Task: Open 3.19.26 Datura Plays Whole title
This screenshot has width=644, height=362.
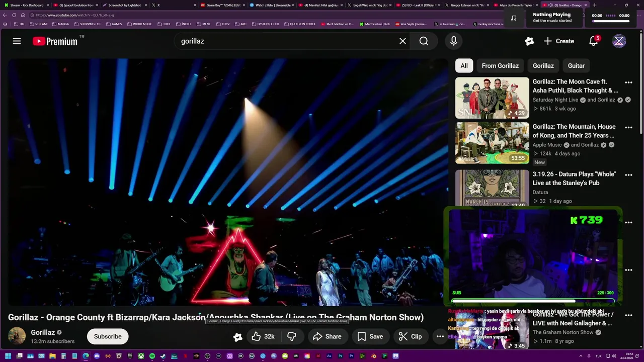Action: pos(574,178)
